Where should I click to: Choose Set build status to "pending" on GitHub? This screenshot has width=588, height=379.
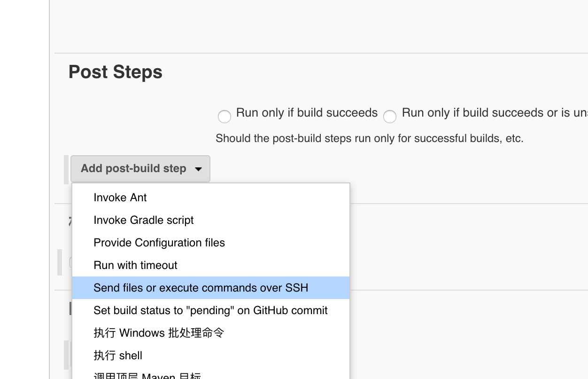[x=210, y=310]
